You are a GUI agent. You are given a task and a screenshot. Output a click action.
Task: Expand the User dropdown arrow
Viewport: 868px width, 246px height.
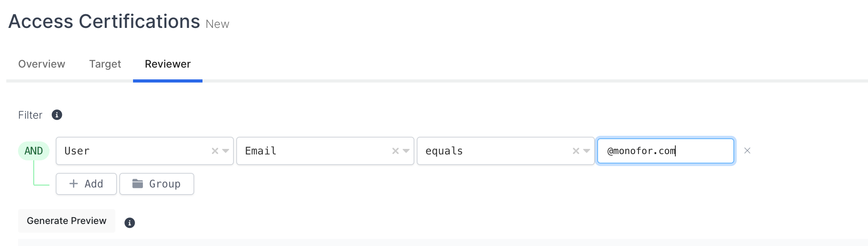click(226, 151)
